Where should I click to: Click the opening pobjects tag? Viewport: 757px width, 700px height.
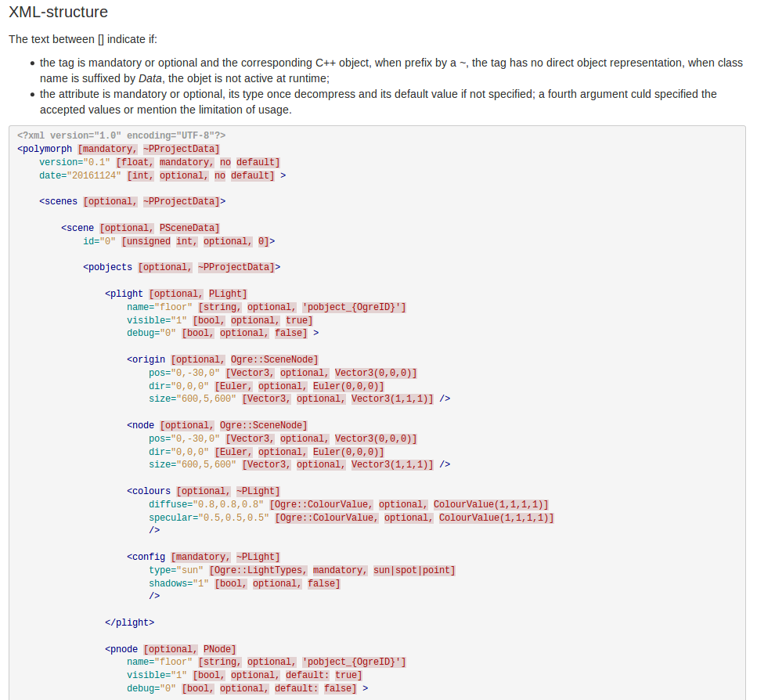pyautogui.click(x=108, y=267)
